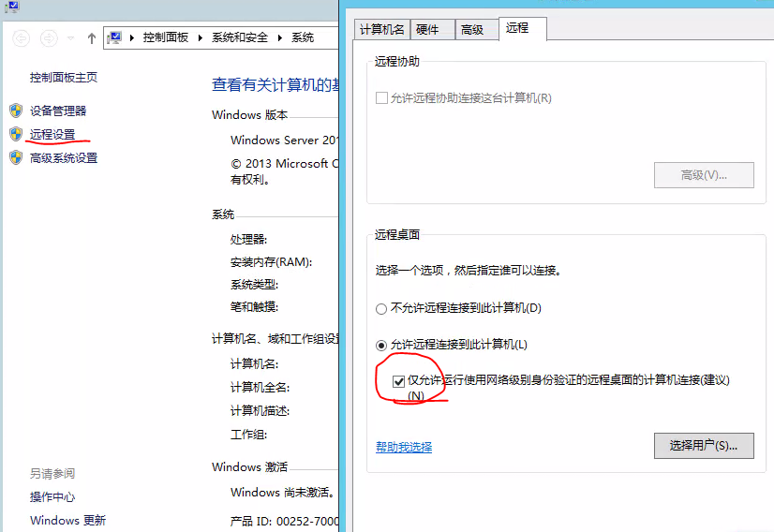Click the back arrow in System window
The width and height of the screenshot is (774, 532).
click(x=21, y=38)
